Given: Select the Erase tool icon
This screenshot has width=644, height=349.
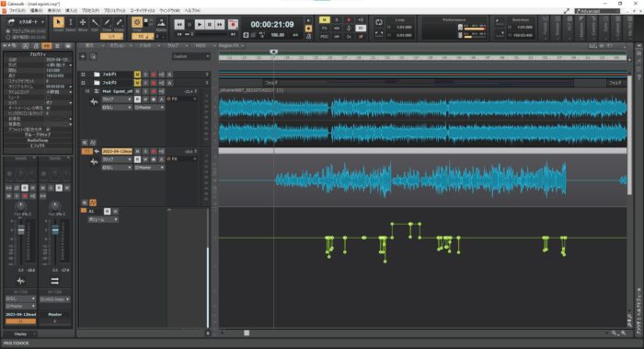Looking at the screenshot, I should 119,22.
